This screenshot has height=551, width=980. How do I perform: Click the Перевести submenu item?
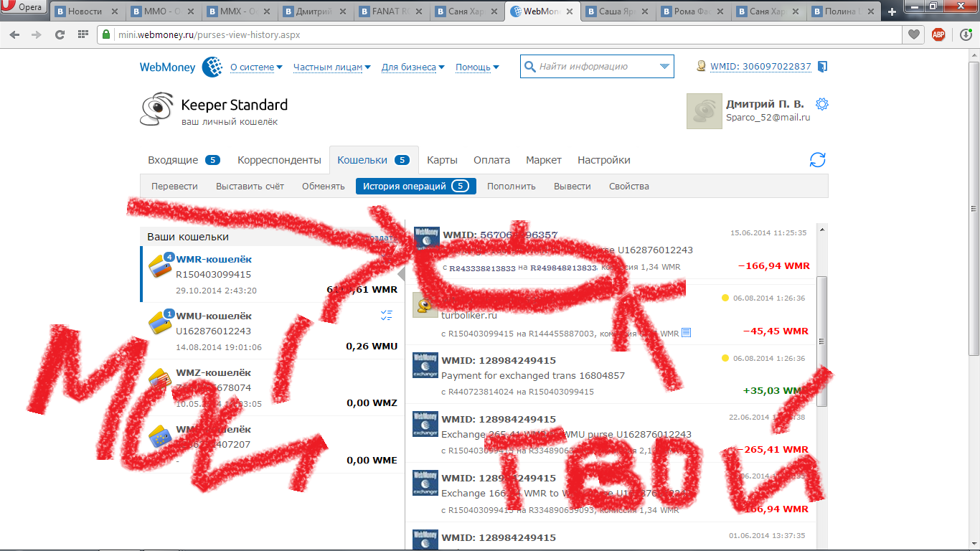tap(174, 186)
